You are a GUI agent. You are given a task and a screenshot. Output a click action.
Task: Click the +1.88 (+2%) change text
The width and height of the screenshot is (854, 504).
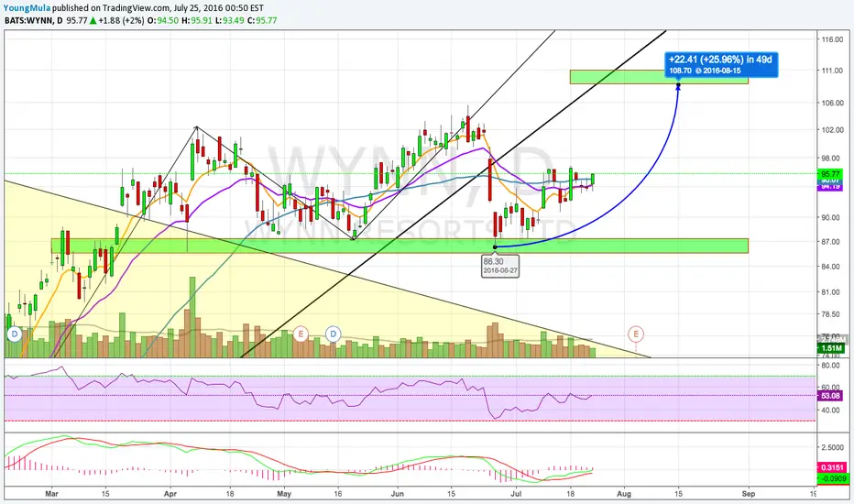[122, 21]
